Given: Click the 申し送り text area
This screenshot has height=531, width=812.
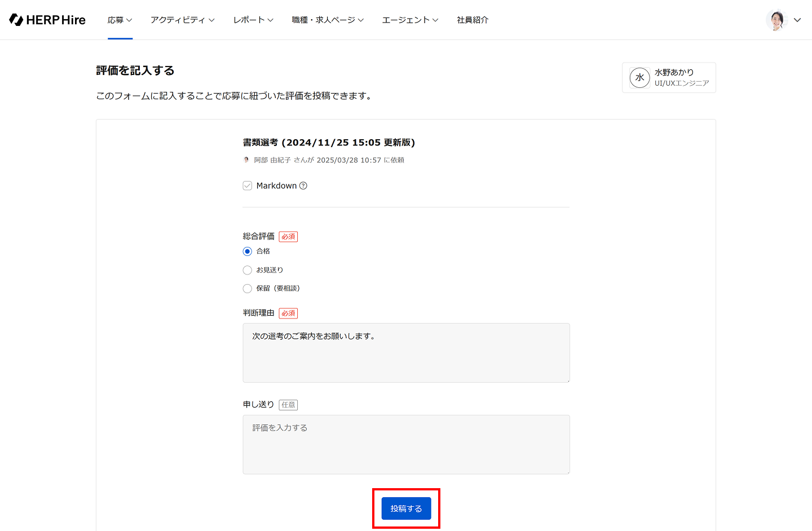Looking at the screenshot, I should coord(406,444).
